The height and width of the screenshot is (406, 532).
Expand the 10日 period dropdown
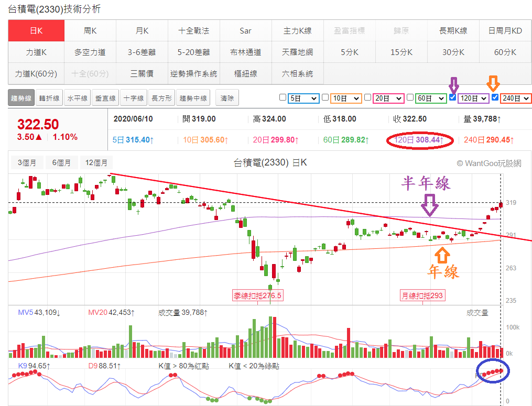pos(346,98)
